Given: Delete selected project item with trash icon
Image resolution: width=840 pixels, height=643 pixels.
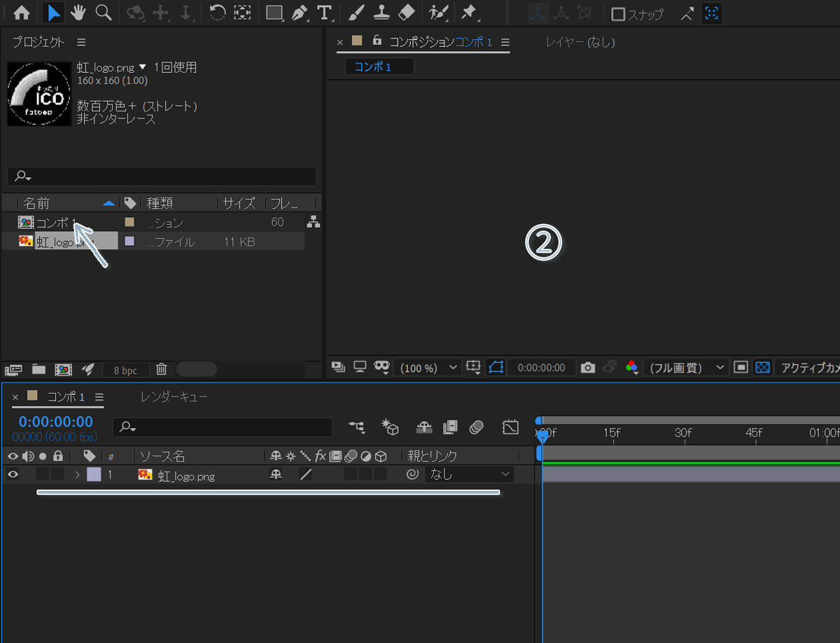Looking at the screenshot, I should pyautogui.click(x=161, y=369).
